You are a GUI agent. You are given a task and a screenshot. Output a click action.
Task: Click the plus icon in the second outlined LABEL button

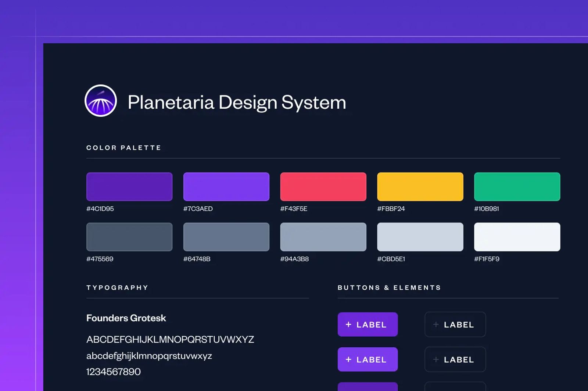(x=436, y=359)
